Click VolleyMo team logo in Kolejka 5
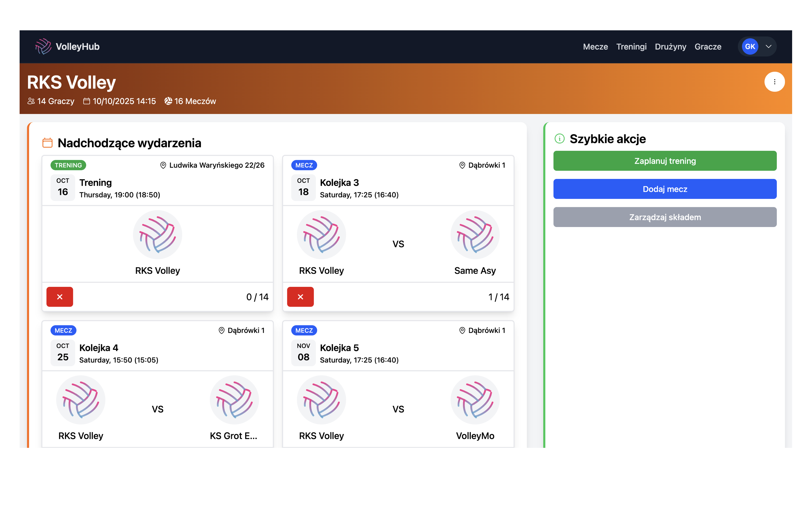 474,400
